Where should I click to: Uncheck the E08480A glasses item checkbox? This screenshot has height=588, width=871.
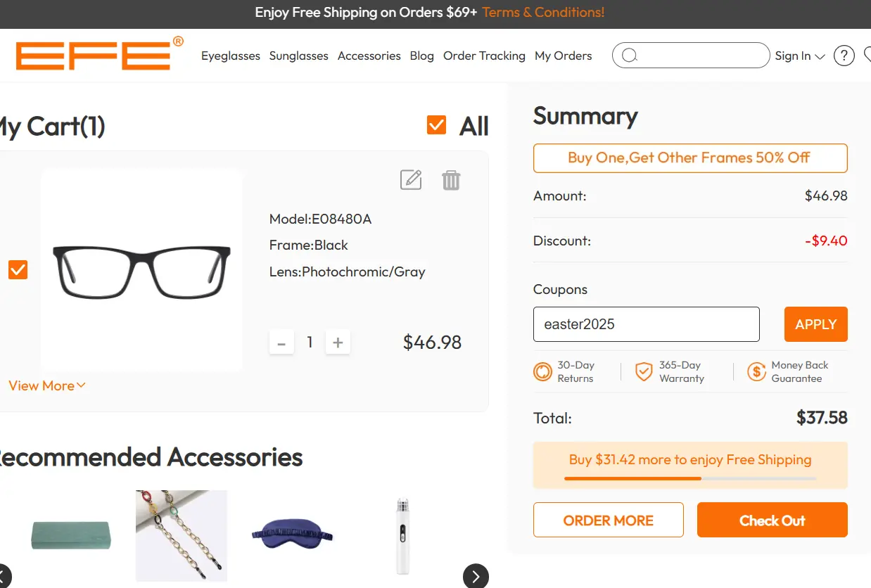pyautogui.click(x=18, y=270)
